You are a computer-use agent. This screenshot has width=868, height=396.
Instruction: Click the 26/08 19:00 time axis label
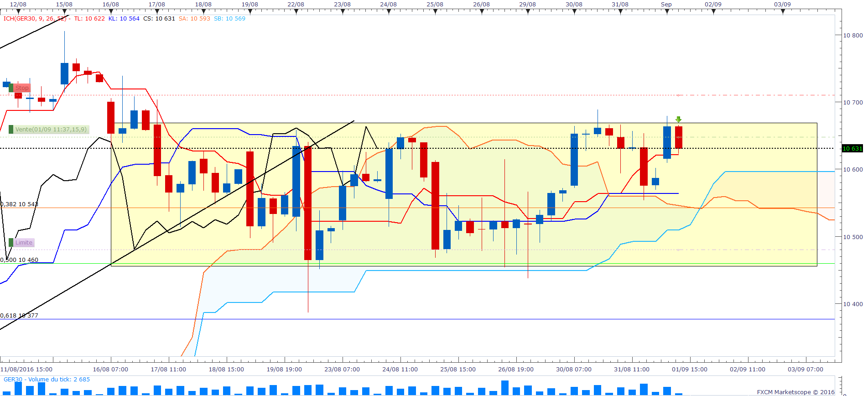click(516, 370)
